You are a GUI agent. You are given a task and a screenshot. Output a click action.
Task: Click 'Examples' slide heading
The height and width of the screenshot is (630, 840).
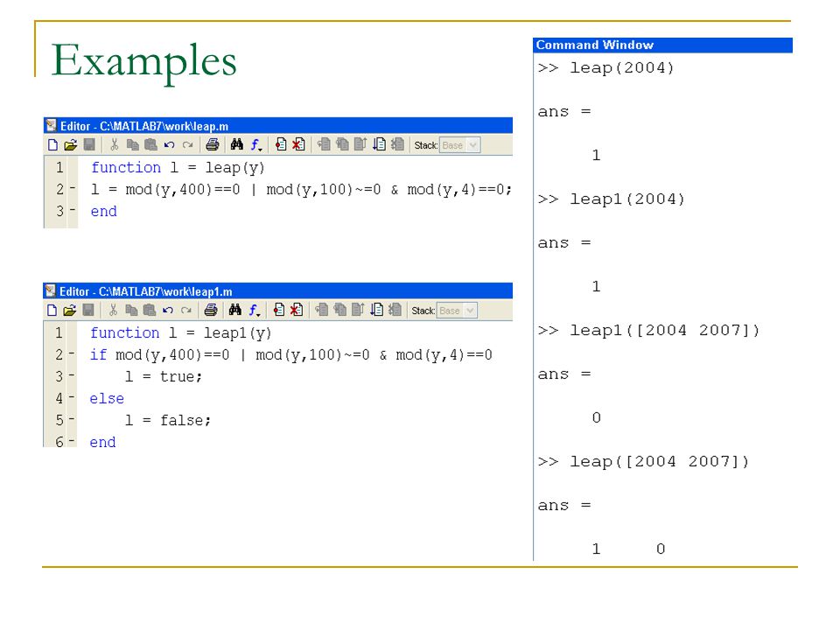point(144,61)
